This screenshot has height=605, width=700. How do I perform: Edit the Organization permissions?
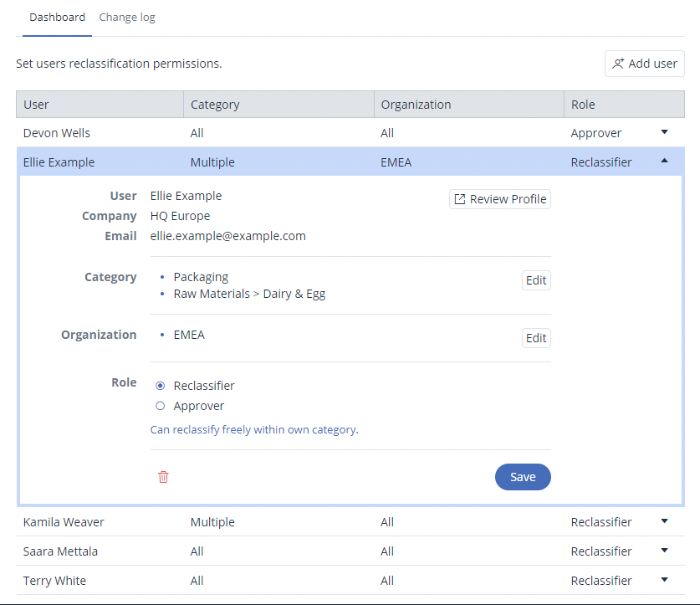coord(536,338)
